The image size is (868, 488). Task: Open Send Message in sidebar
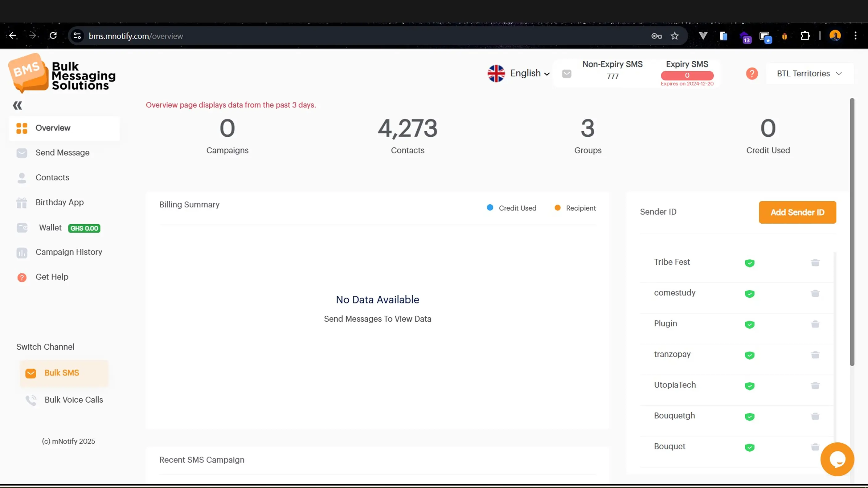[62, 152]
